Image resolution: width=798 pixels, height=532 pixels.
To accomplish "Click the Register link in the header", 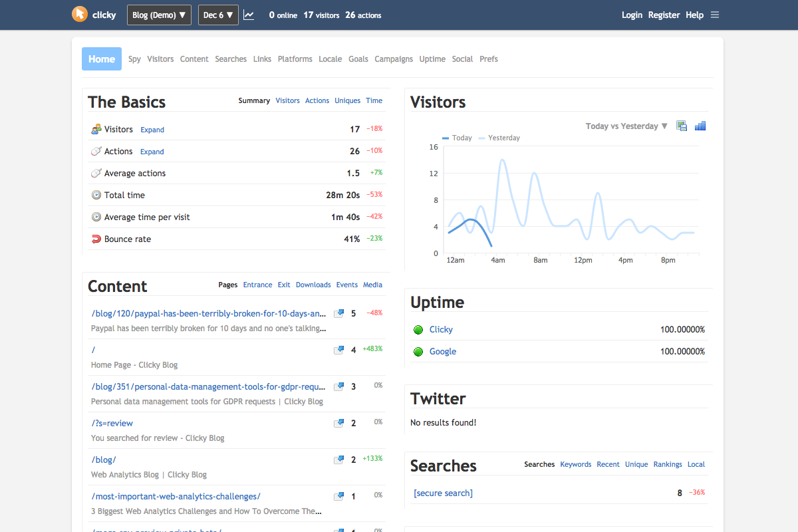I will tap(664, 15).
